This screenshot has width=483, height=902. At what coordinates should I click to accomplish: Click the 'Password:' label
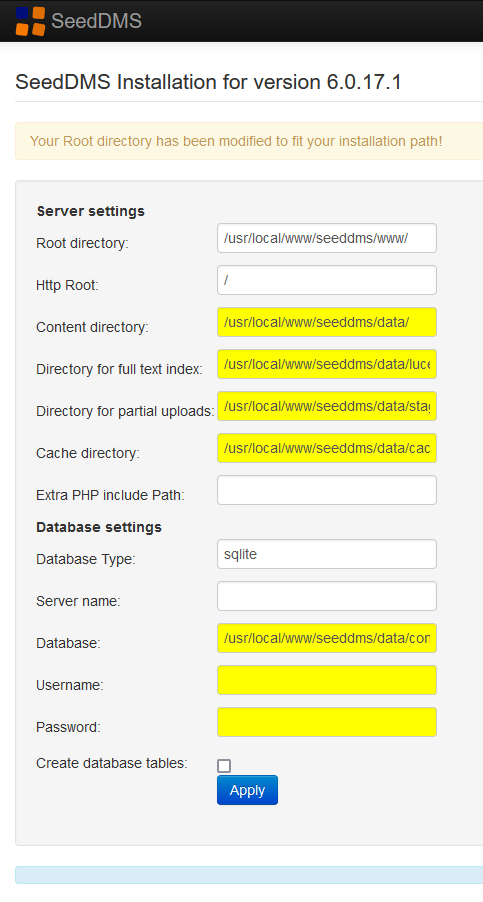click(68, 727)
